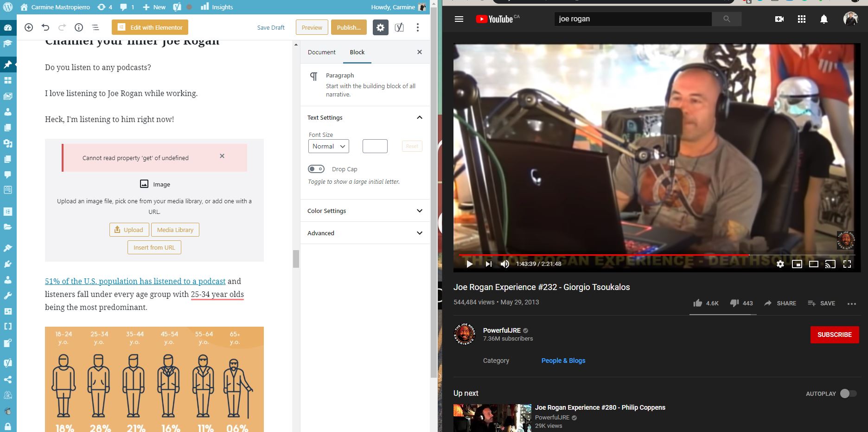Open YouTube apps grid icon
The width and height of the screenshot is (868, 432).
coord(802,19)
